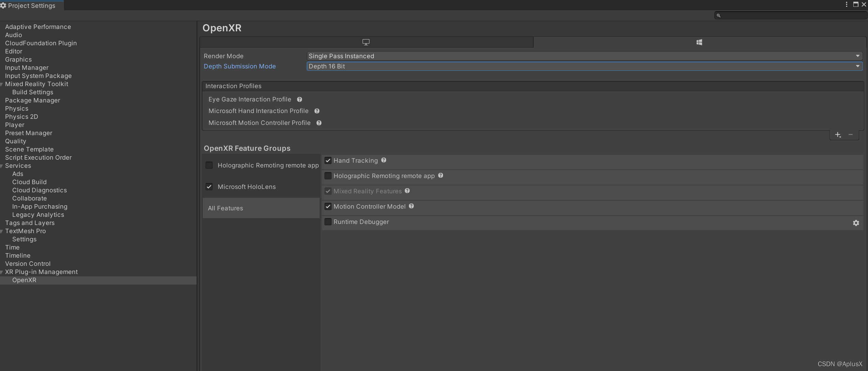
Task: Click Microsoft Motion Controller Profile help icon
Action: click(319, 123)
